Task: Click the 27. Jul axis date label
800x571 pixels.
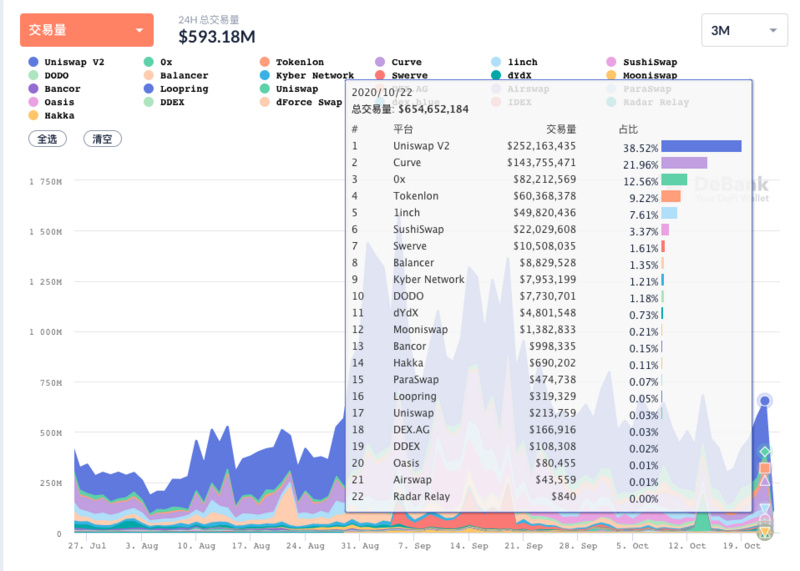Action: (x=87, y=547)
